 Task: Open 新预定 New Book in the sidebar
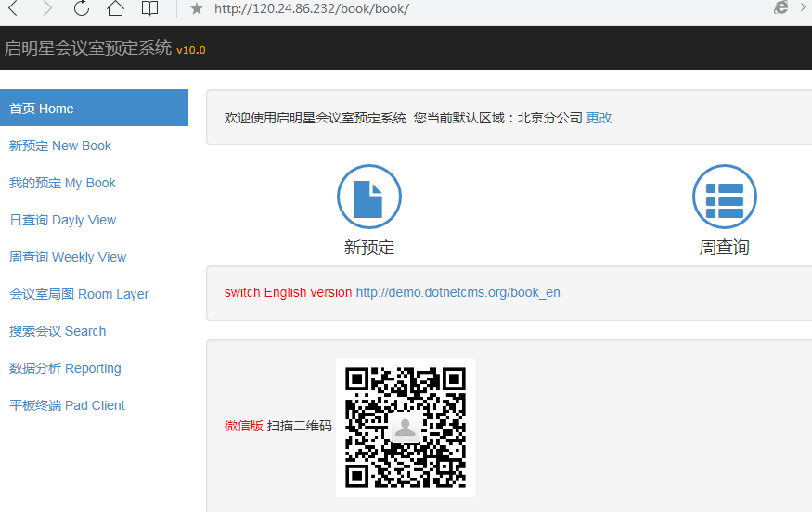click(x=60, y=146)
